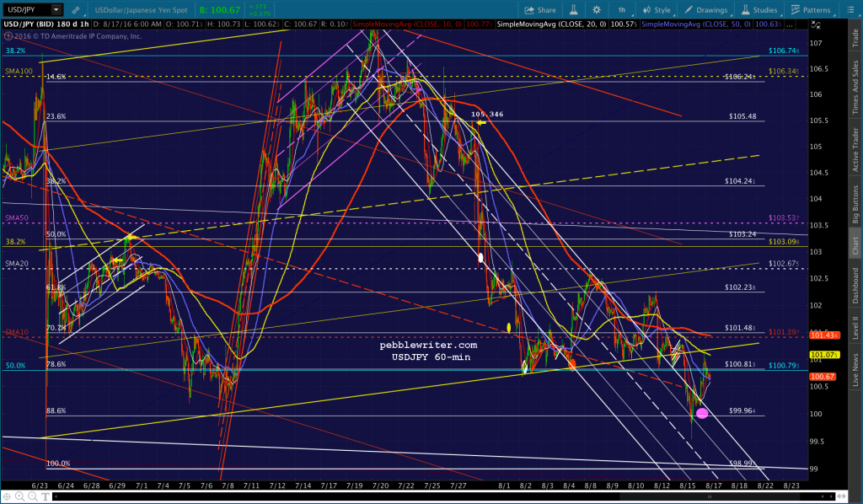Open the flask (thinkScript lab) icon
863x504 pixels.
coord(573,10)
